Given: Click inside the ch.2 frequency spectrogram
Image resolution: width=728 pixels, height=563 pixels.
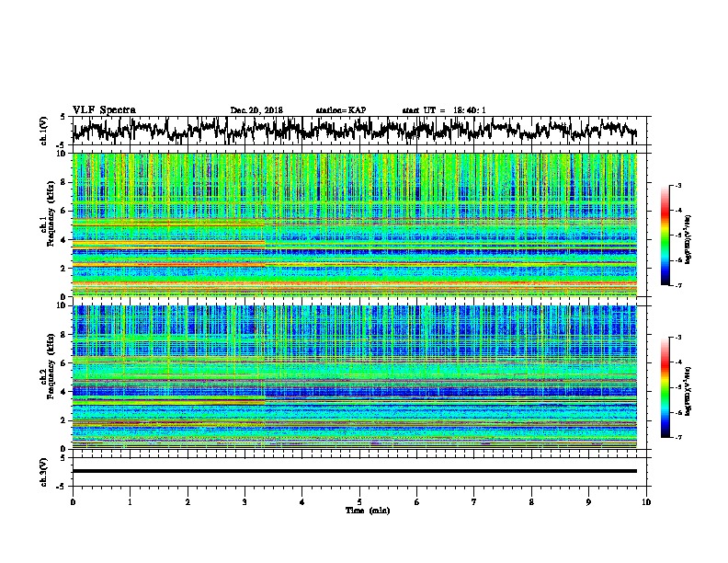Looking at the screenshot, I should point(355,377).
